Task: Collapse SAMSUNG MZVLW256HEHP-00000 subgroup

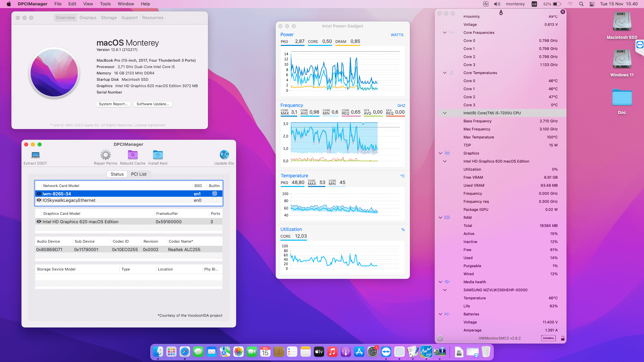Action: tap(445, 290)
